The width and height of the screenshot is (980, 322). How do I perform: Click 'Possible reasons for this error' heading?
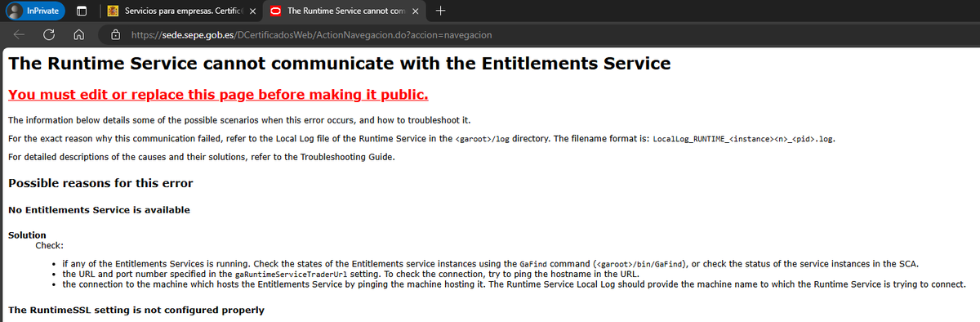[100, 182]
